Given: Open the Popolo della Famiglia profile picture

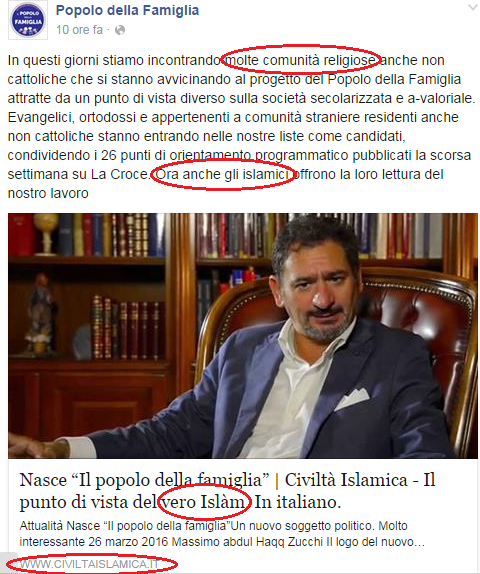Looking at the screenshot, I should pos(28,20).
